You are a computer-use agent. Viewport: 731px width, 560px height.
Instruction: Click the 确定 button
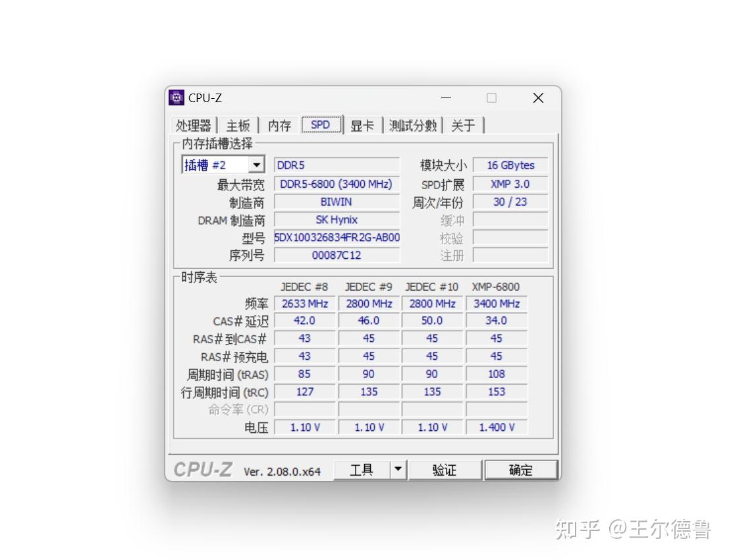pyautogui.click(x=521, y=470)
